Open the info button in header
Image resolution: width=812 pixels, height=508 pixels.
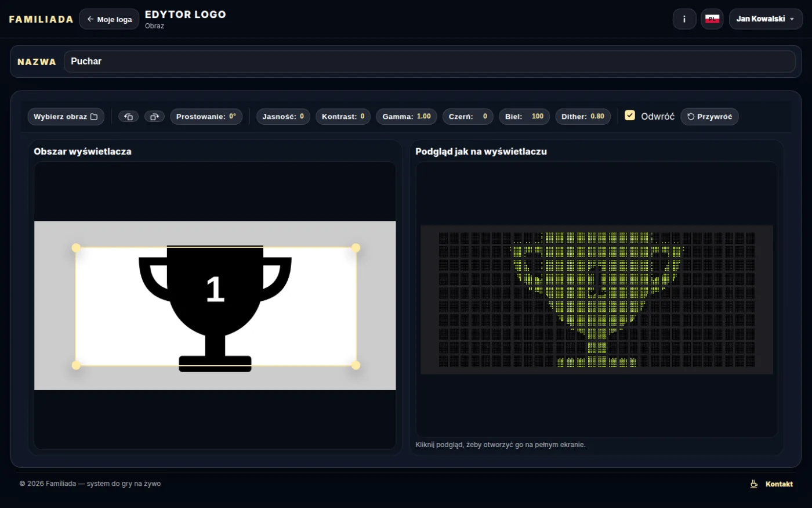(684, 19)
